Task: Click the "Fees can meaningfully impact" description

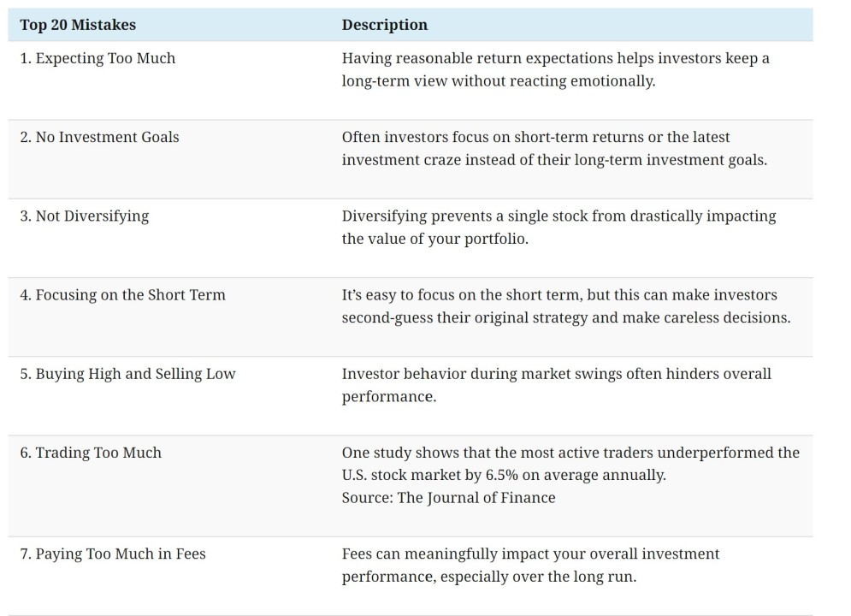Action: (530, 554)
